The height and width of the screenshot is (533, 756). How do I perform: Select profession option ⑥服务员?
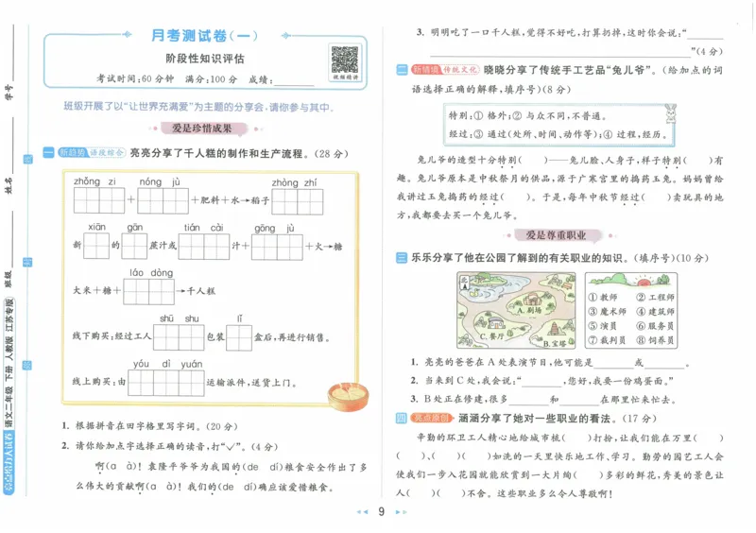point(655,326)
